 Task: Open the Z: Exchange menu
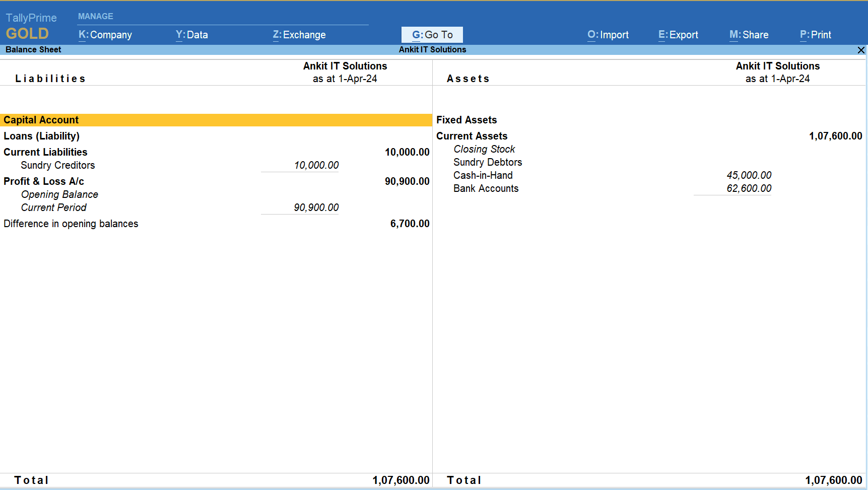tap(299, 35)
